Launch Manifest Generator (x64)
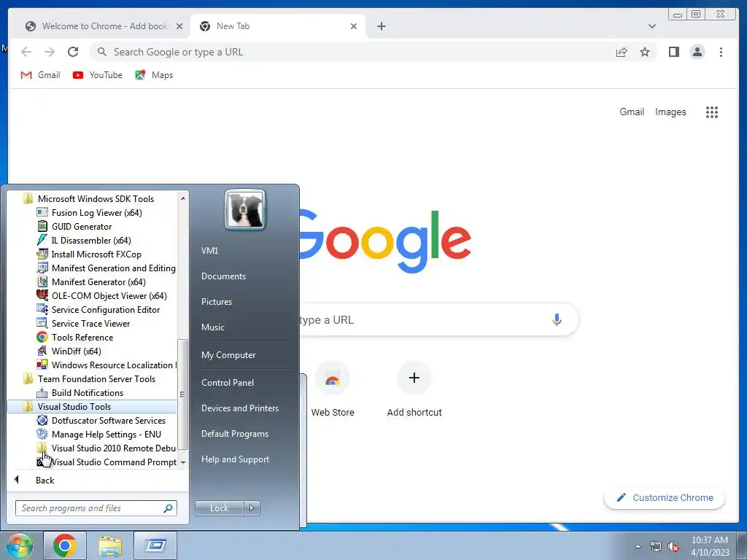The height and width of the screenshot is (560, 747). [x=98, y=282]
